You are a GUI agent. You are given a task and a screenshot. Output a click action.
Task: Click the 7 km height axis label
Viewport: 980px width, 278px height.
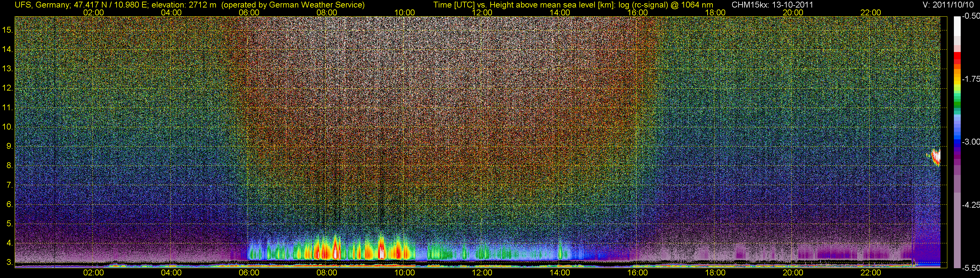click(x=9, y=185)
